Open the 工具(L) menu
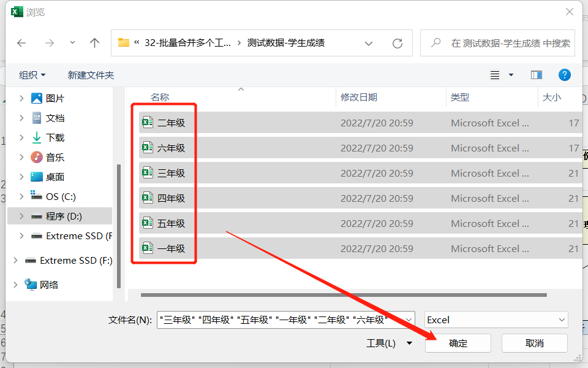This screenshot has width=588, height=368. 389,343
